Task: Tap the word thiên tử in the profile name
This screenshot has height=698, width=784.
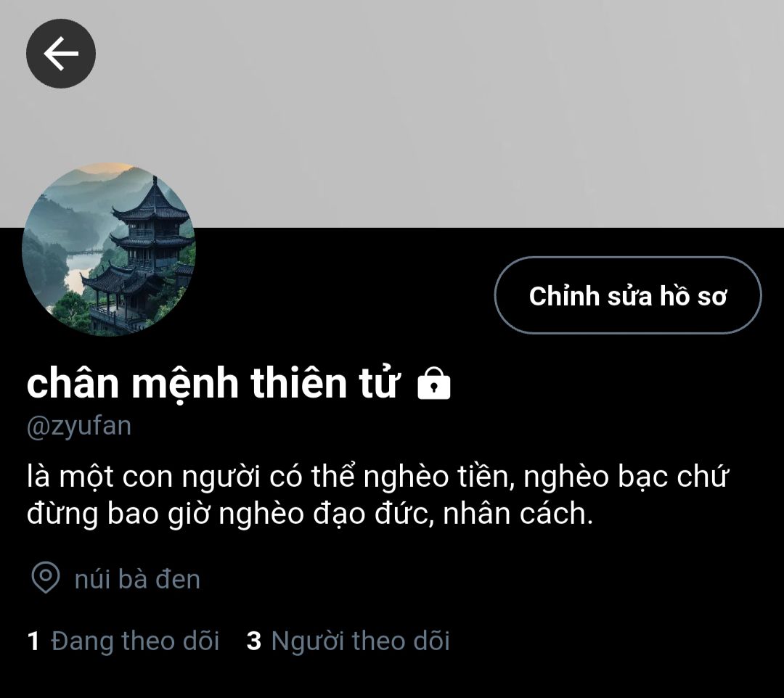Action: click(325, 383)
